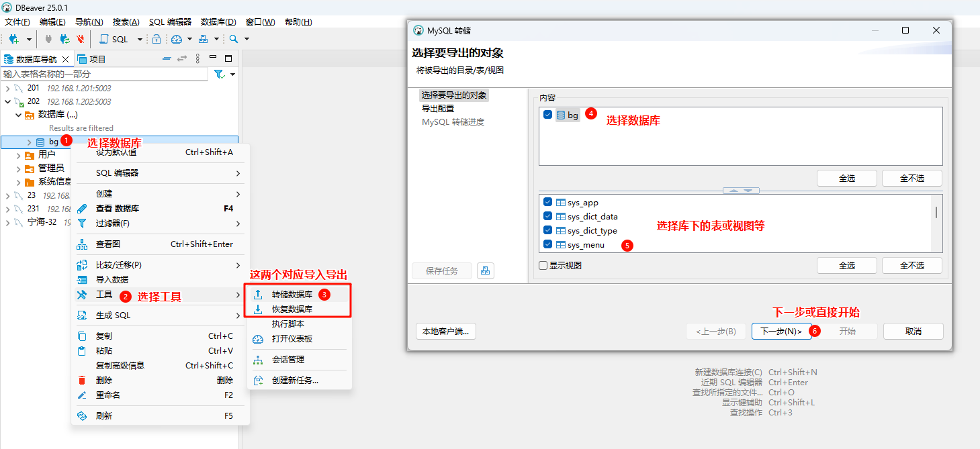Viewport: 980px width, 449px height.
Task: Expand the bg database node
Action: click(30, 142)
